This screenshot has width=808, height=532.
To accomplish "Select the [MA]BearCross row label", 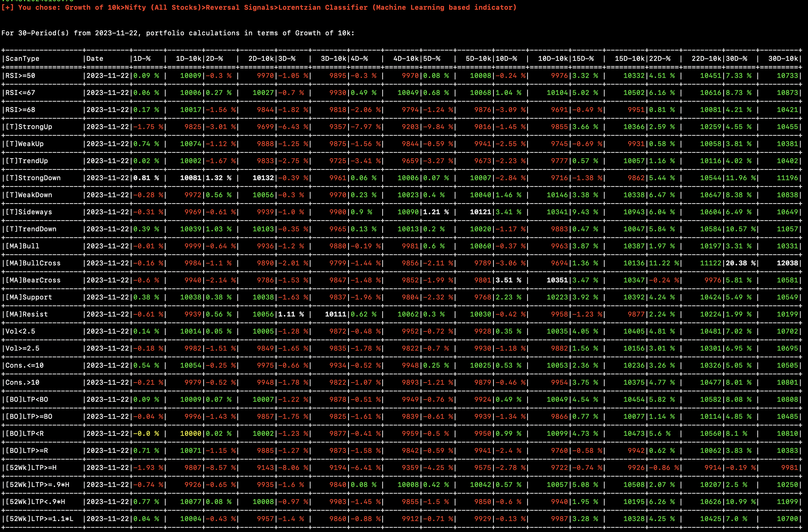I will [x=33, y=280].
